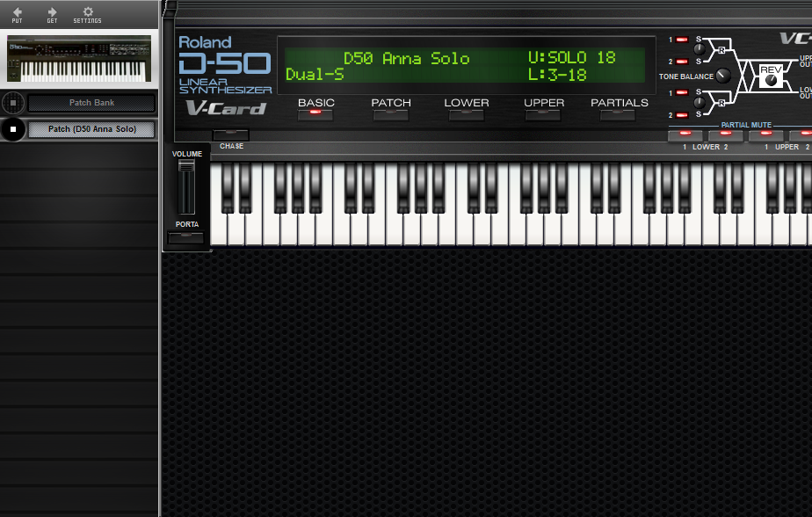The height and width of the screenshot is (517, 812).
Task: Click the Put arrow icon
Action: pyautogui.click(x=17, y=14)
